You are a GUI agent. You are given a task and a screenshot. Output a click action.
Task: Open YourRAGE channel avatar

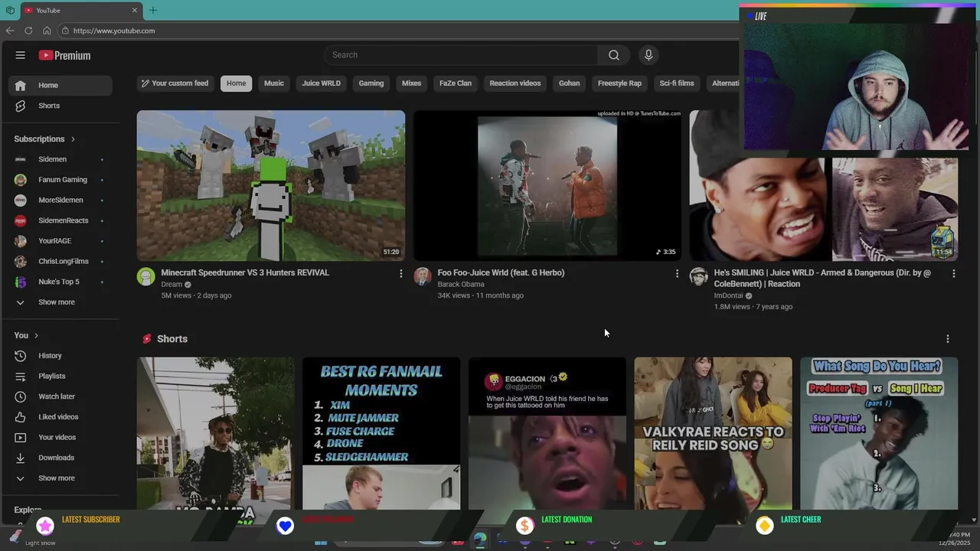click(21, 241)
